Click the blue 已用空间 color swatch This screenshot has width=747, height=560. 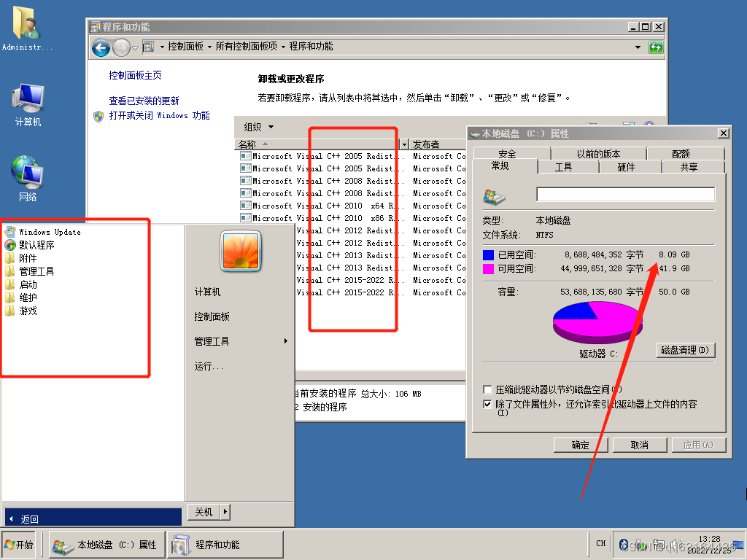pos(488,255)
